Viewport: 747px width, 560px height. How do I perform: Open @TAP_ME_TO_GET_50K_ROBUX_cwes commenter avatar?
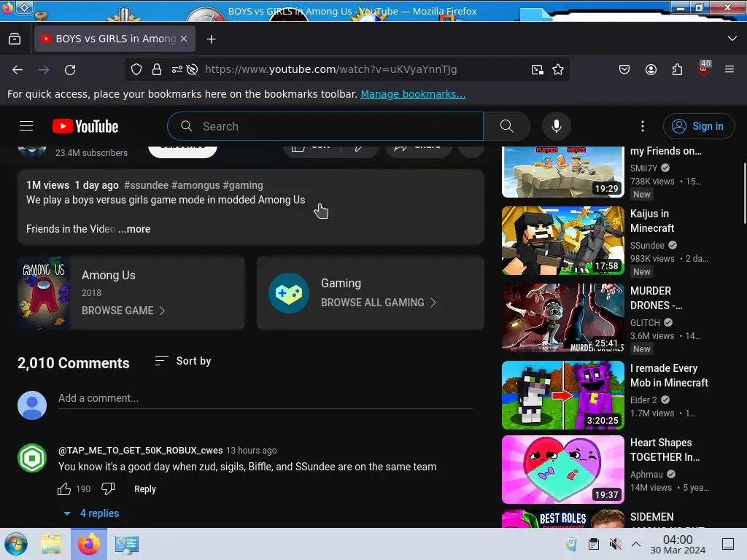click(32, 458)
